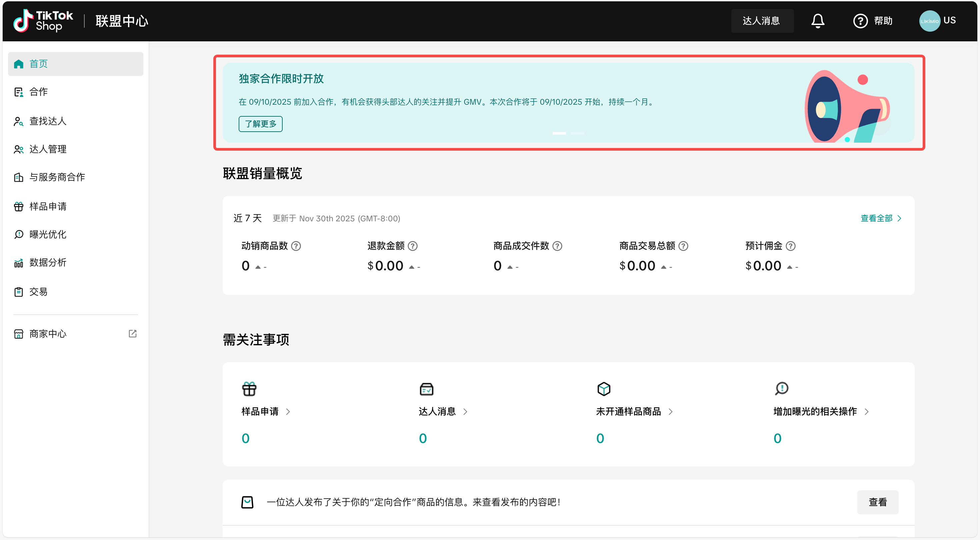Click the 商家中心 external link icon
The image size is (980, 540).
click(x=132, y=334)
